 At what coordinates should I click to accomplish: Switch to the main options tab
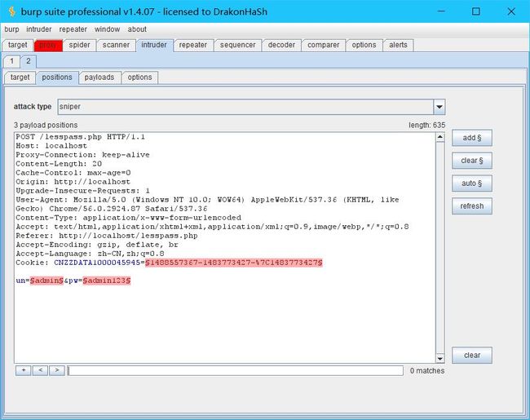coord(364,45)
